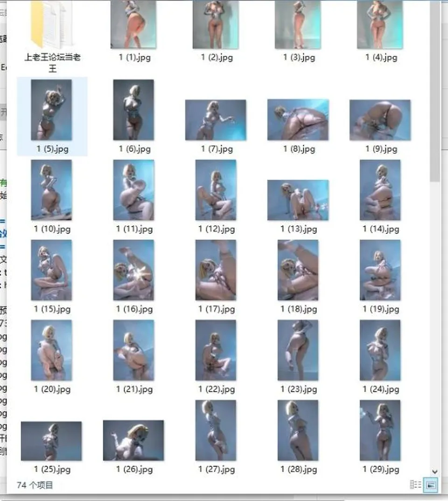Click the file name 1 (27).jpg
The height and width of the screenshot is (501, 448).
(217, 470)
